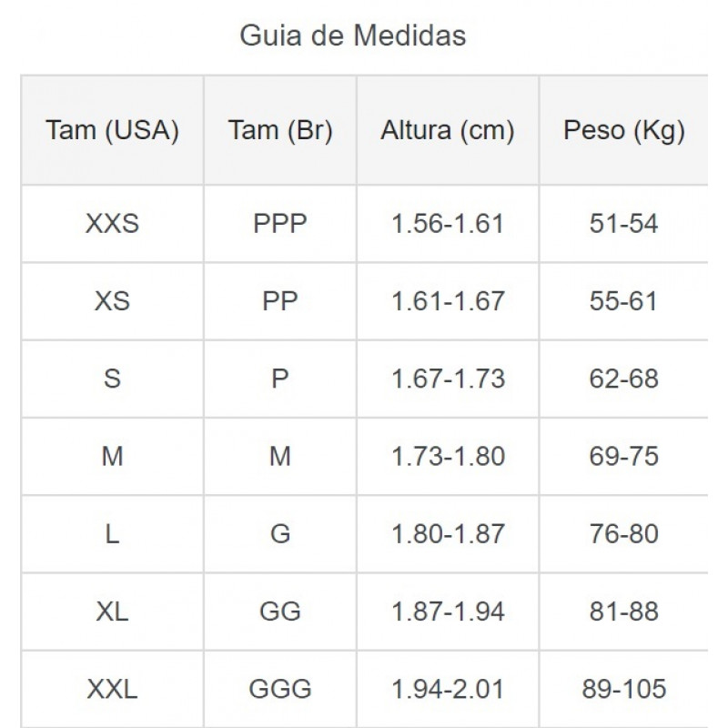Click the XXS size cell
Screen dimensions: 728x728
[x=112, y=224]
